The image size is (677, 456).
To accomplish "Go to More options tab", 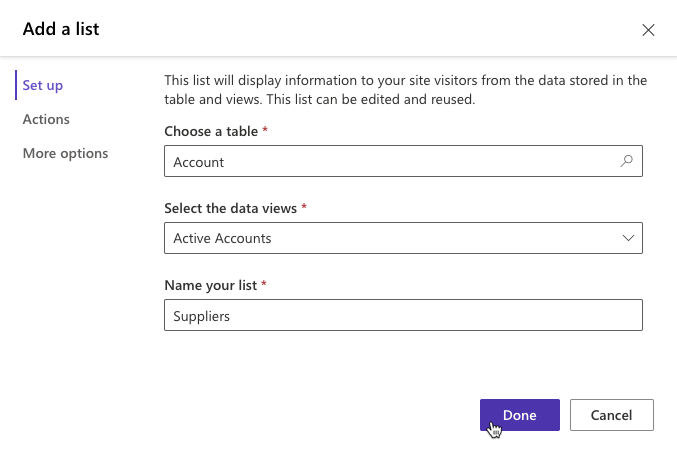I will 65,153.
